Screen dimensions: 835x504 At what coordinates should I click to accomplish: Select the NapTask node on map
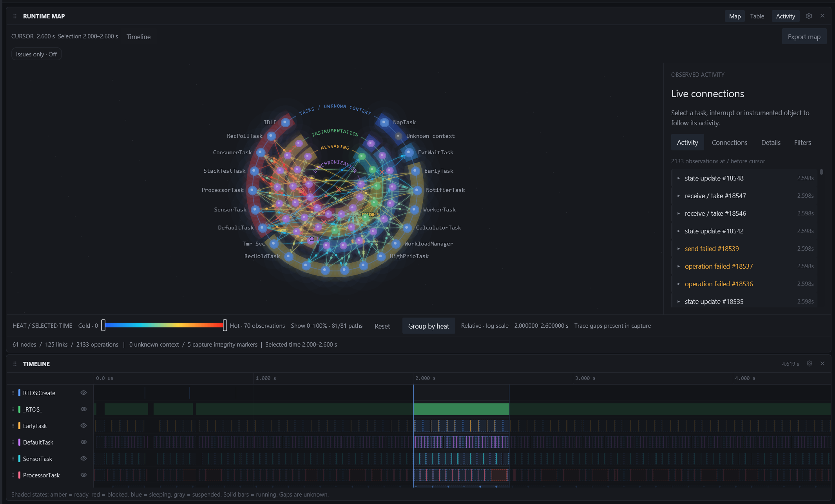click(384, 123)
